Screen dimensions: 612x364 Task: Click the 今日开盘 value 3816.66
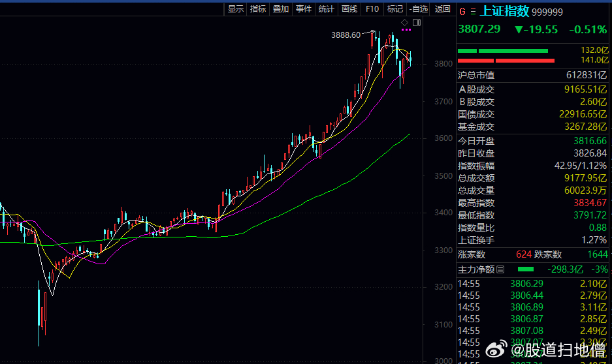tap(590, 141)
